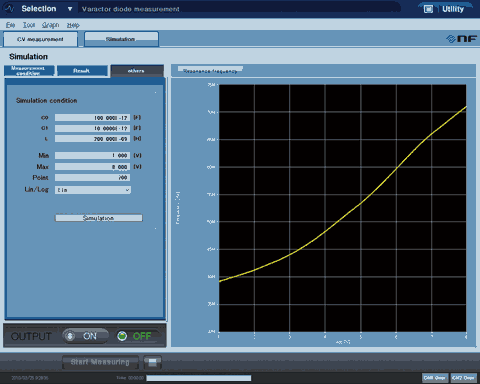480x384 pixels.
Task: Click the C1 capacitance input field
Action: click(92, 128)
